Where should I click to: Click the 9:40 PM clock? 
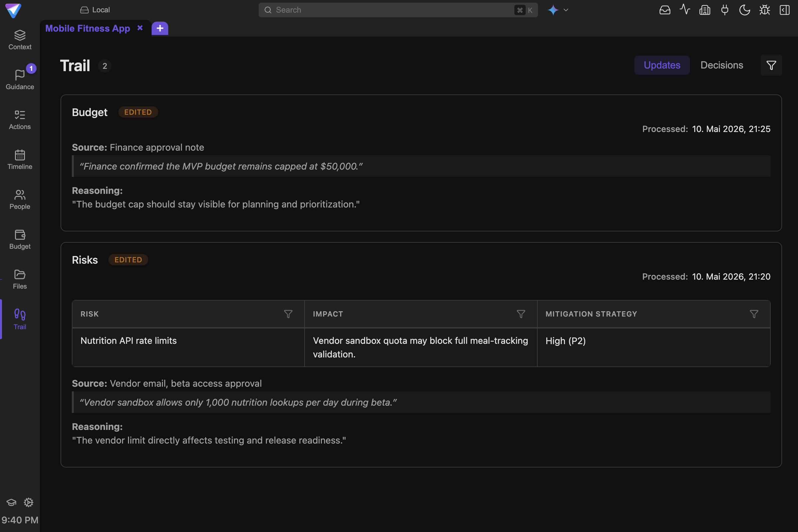(x=20, y=520)
